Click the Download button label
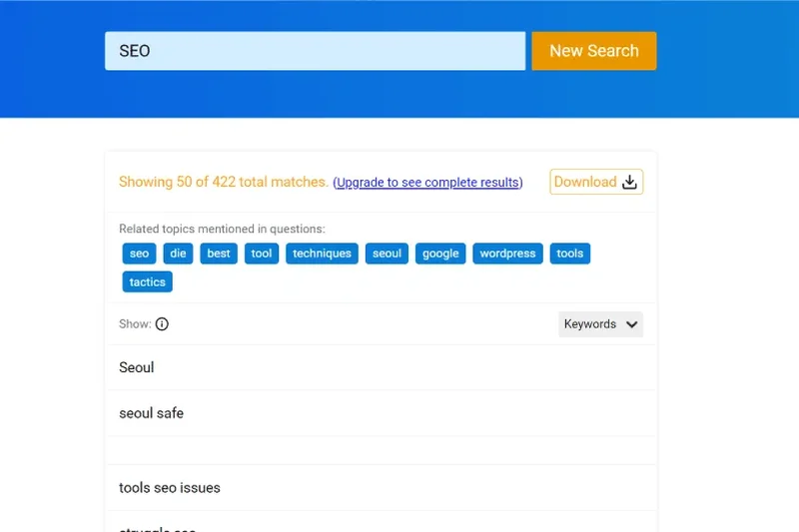This screenshot has width=799, height=532. 585,182
